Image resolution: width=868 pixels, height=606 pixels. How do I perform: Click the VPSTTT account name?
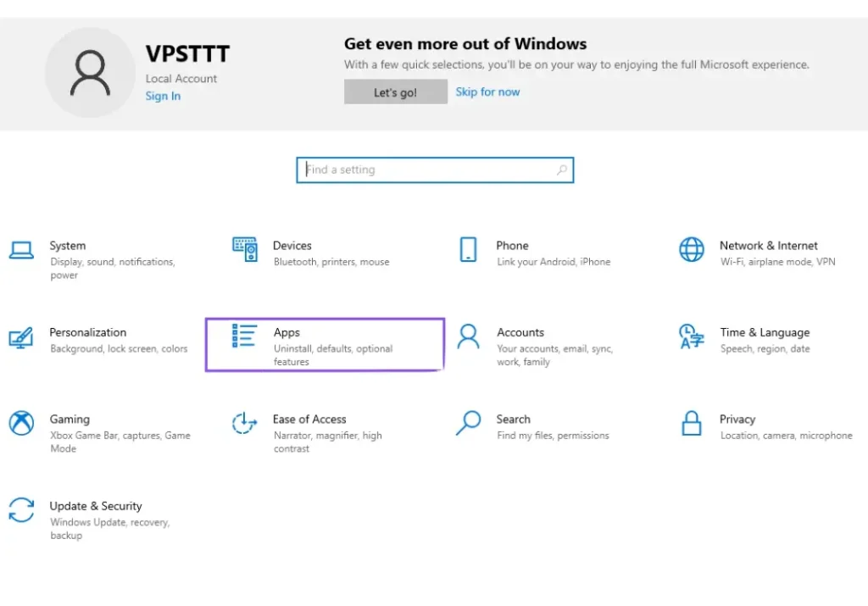(187, 53)
